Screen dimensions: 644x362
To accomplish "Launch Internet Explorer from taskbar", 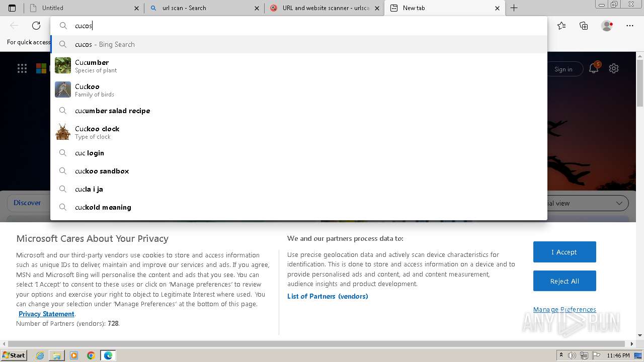I will click(40, 355).
